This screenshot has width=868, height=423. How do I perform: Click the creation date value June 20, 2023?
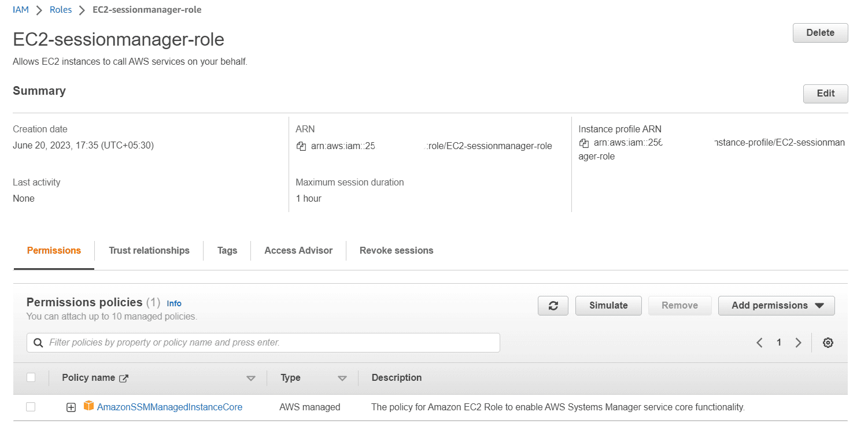coord(83,145)
